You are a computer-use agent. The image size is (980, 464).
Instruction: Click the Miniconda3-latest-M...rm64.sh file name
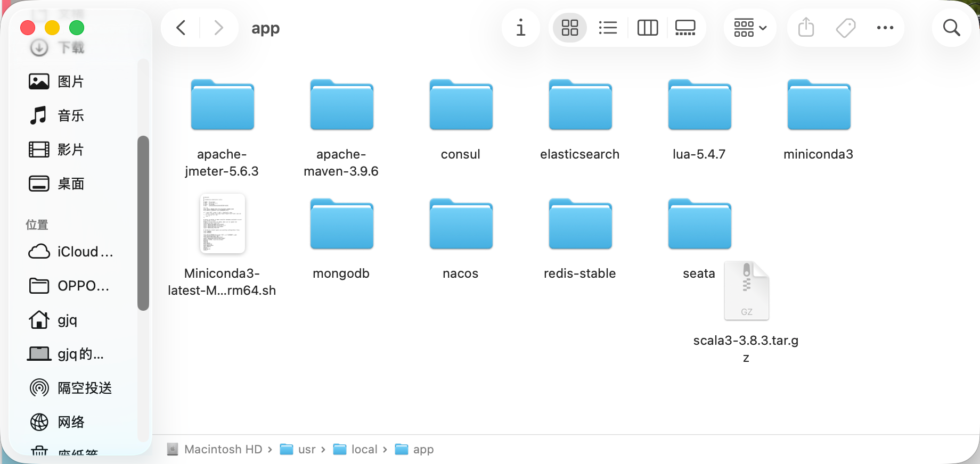(x=222, y=282)
